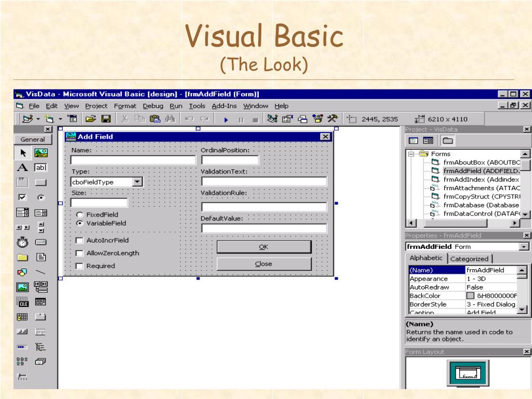Select frmDatabase in the project tree
This screenshot has width=532, height=399.
coord(481,205)
